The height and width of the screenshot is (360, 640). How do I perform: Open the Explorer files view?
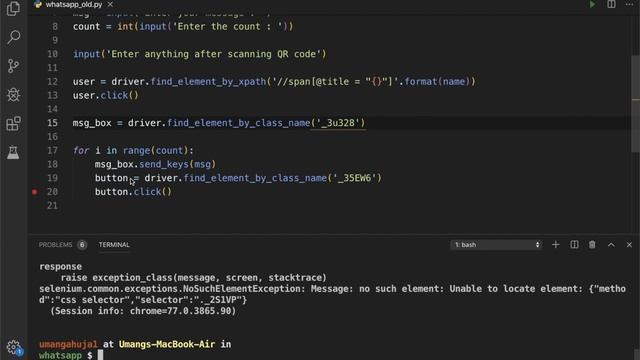click(x=13, y=9)
